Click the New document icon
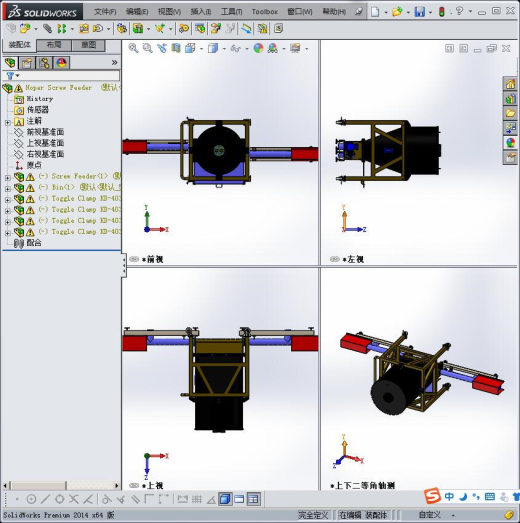520x523 pixels. coord(375,12)
